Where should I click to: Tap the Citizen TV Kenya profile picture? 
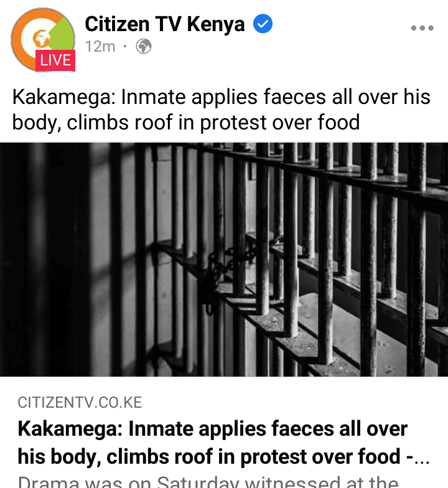pos(43,40)
